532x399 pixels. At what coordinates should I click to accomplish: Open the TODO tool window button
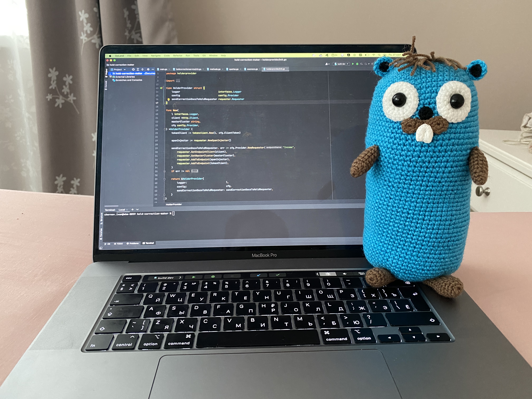pos(118,244)
